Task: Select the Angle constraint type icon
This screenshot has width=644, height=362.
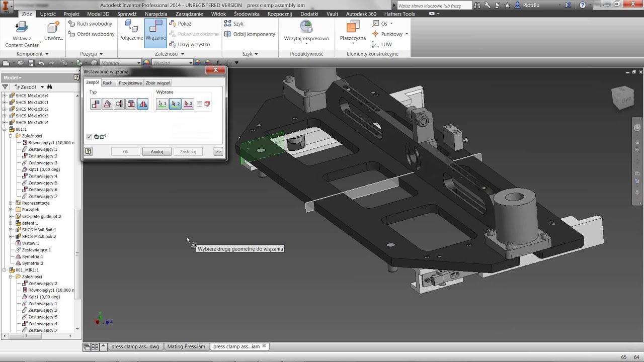Action: (x=107, y=104)
